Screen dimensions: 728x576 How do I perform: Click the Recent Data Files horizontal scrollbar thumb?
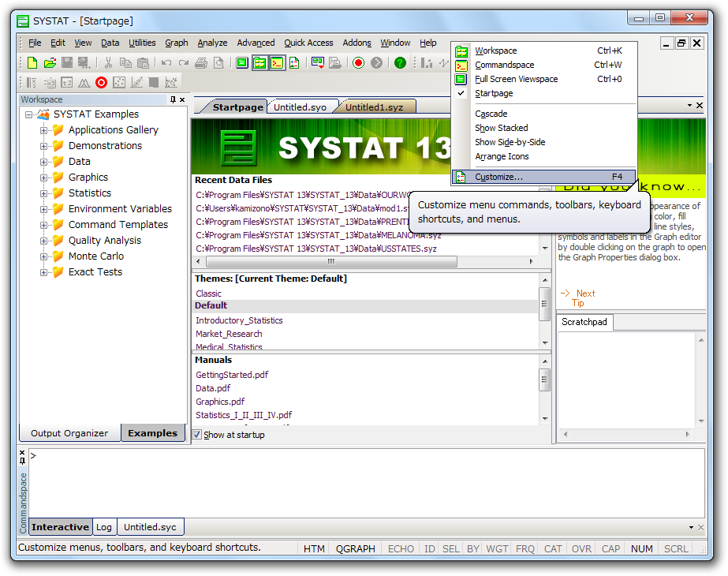pos(331,261)
